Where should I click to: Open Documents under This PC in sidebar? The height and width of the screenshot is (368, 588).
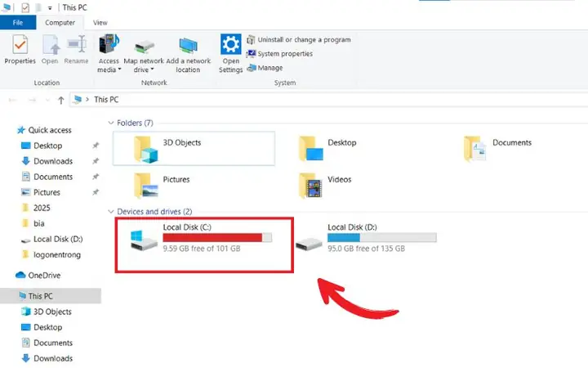coord(47,343)
